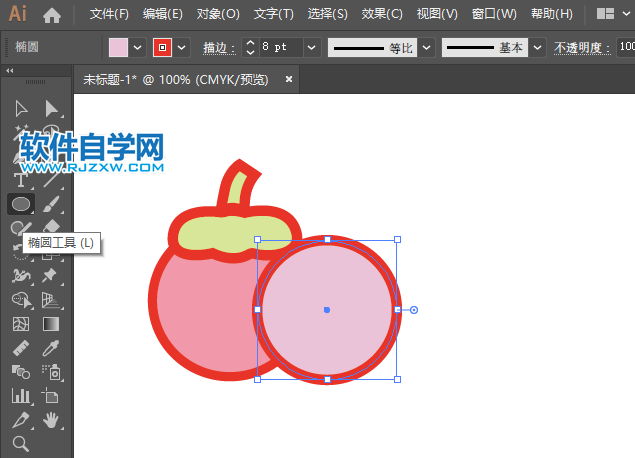Screen dimensions: 635x458
Task: Click the top-right bounding box handle
Action: pyautogui.click(x=397, y=240)
